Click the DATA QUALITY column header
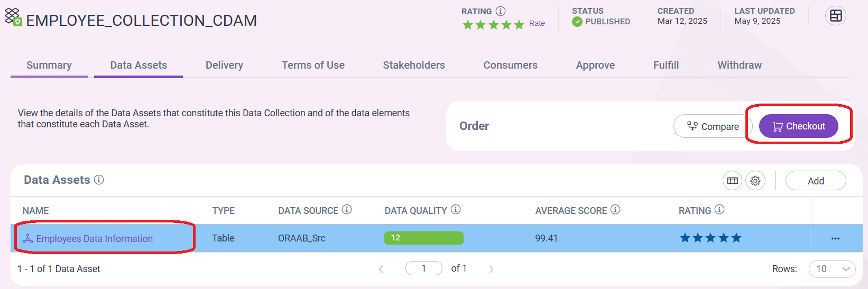Screen dimensions: 868x289 point(415,211)
